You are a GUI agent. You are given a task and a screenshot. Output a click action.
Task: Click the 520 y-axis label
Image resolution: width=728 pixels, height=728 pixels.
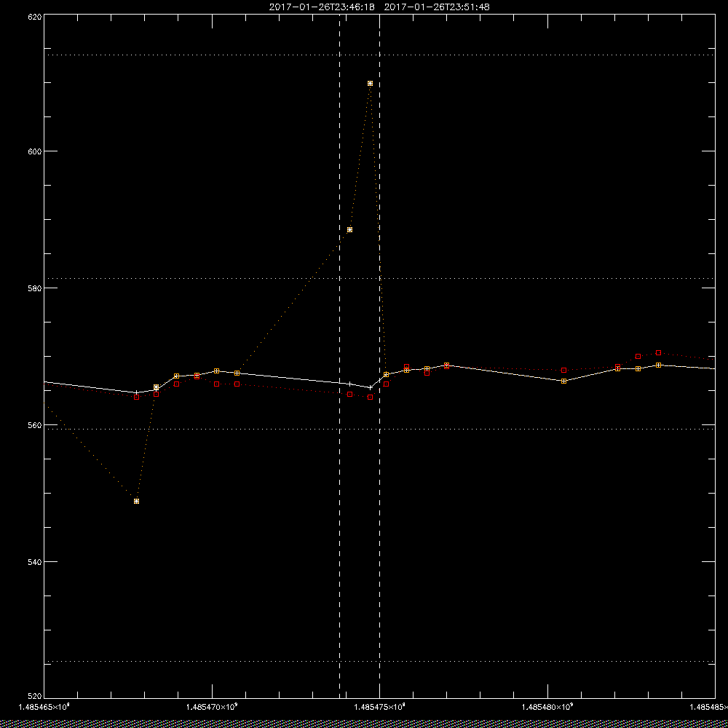35,697
